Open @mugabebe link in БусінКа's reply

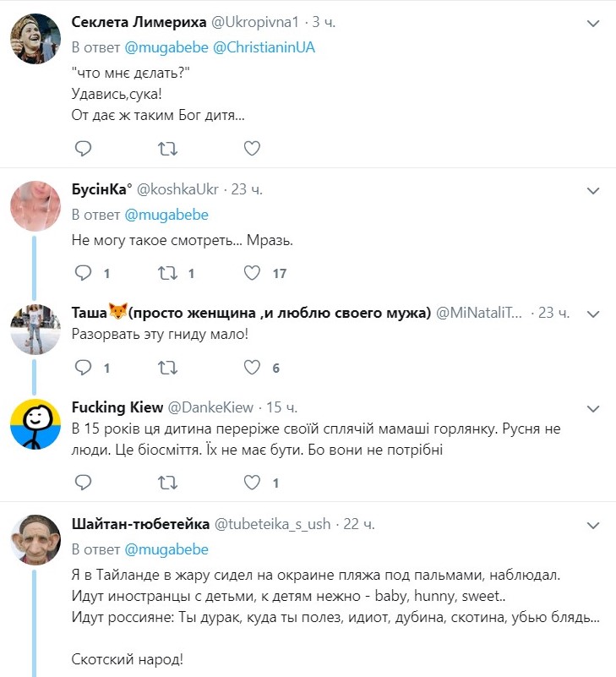click(166, 215)
